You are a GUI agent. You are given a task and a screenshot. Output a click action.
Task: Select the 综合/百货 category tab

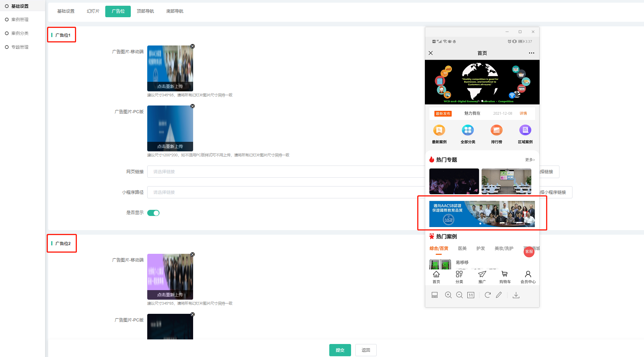coord(439,249)
